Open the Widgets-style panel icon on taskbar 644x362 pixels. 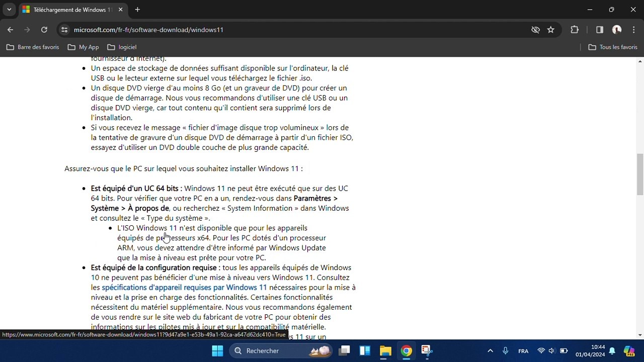[365, 351]
